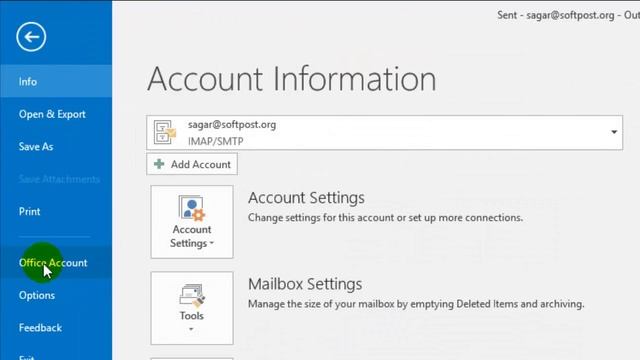The width and height of the screenshot is (640, 360).
Task: Select the sagar@softpost.org account text
Action: tap(232, 124)
